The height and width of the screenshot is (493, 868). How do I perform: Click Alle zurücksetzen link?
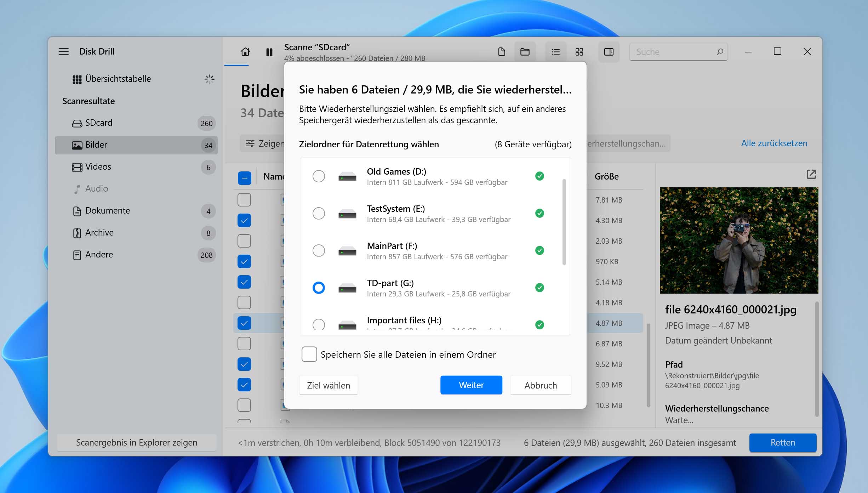point(774,143)
